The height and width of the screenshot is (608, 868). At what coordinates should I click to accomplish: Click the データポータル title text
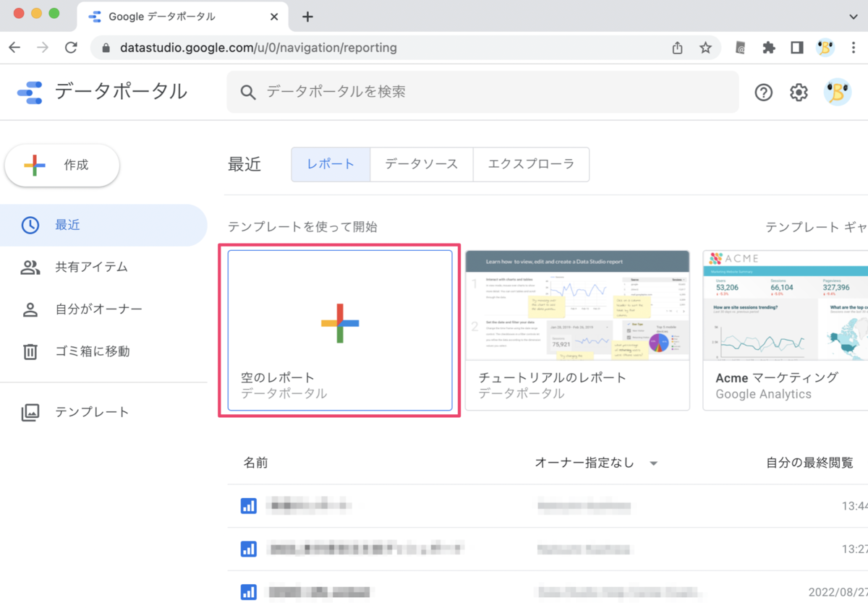(x=122, y=92)
